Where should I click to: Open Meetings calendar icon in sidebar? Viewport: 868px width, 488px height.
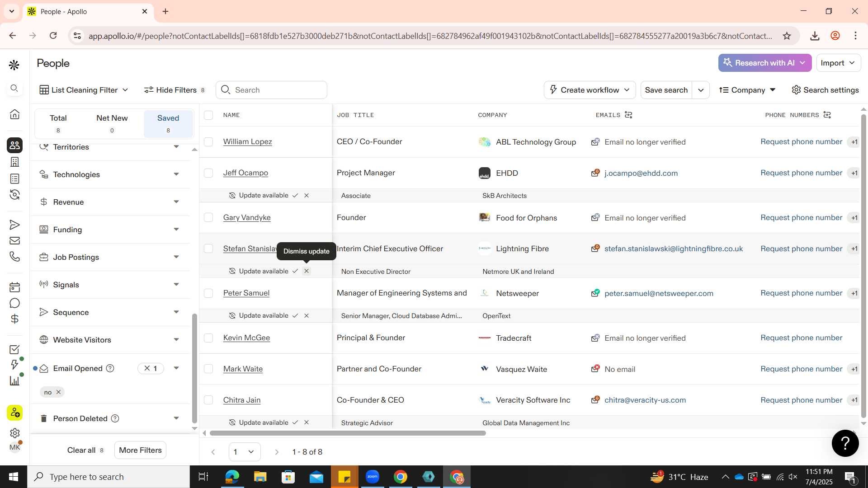coord(14,287)
